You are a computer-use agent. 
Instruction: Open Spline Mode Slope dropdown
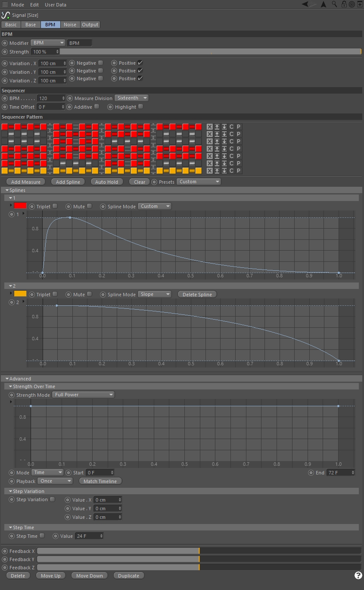click(155, 294)
